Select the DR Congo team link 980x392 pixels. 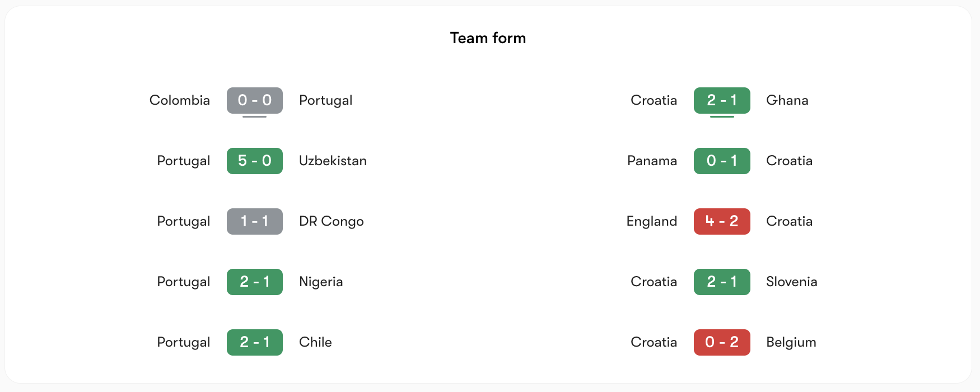coord(332,221)
